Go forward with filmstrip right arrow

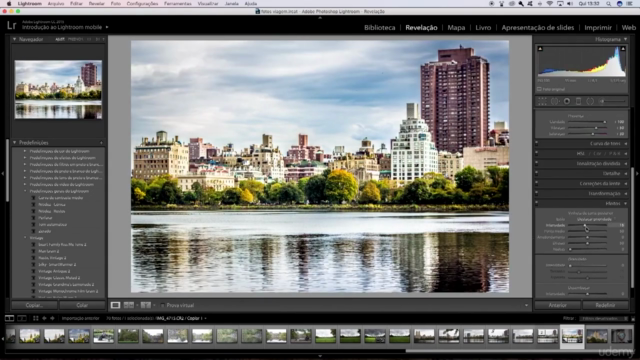[x=52, y=318]
